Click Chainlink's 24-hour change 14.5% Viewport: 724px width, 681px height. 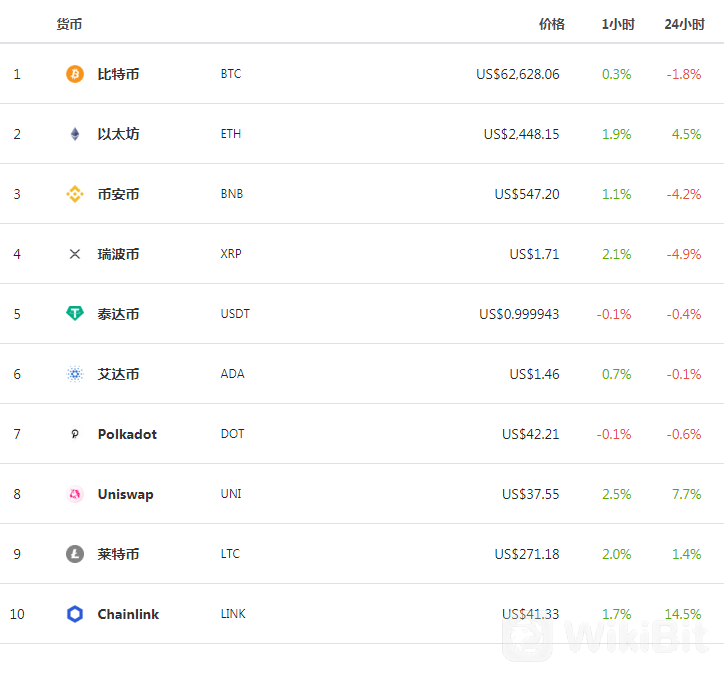683,615
